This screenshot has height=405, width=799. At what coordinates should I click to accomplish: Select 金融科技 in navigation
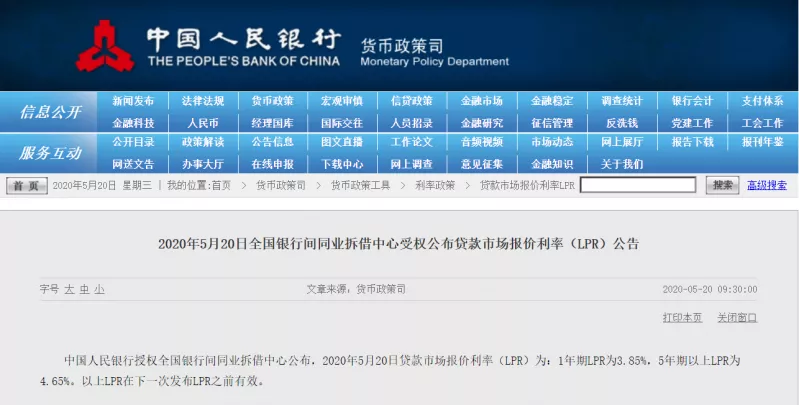tap(133, 123)
